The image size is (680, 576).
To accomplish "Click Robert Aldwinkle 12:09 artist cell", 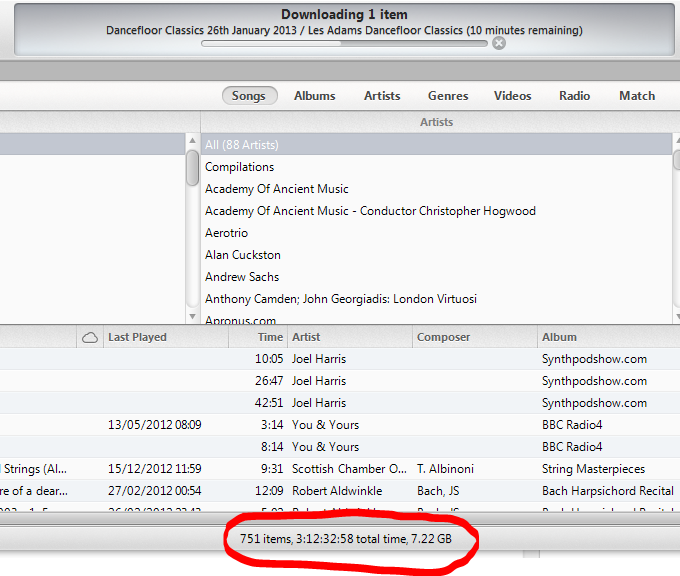I will pos(337,491).
